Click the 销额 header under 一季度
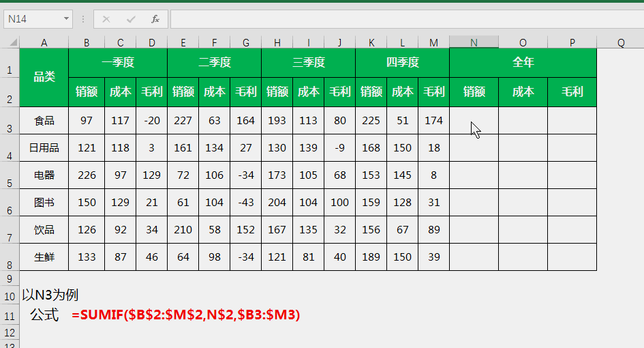Image resolution: width=644 pixels, height=348 pixels. 87,91
